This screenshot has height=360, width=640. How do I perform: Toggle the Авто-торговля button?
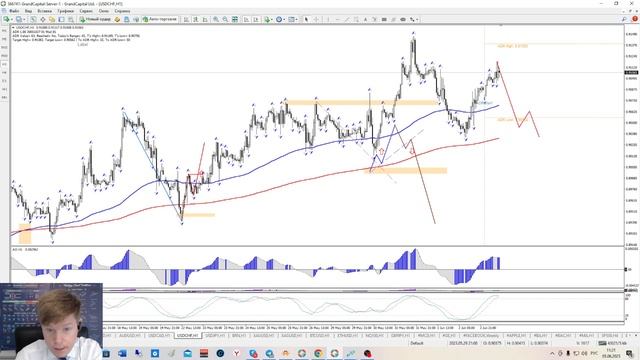click(x=160, y=19)
